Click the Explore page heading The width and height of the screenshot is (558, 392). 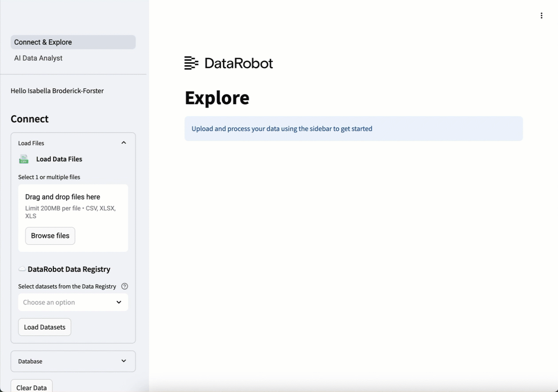[x=217, y=98]
